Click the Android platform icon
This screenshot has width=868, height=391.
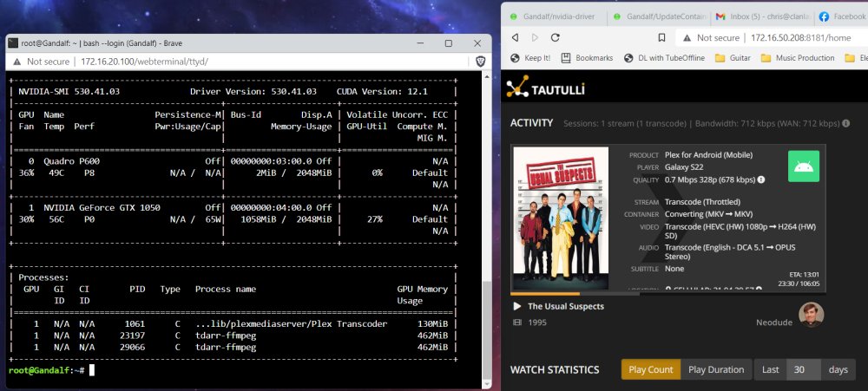[x=803, y=166]
